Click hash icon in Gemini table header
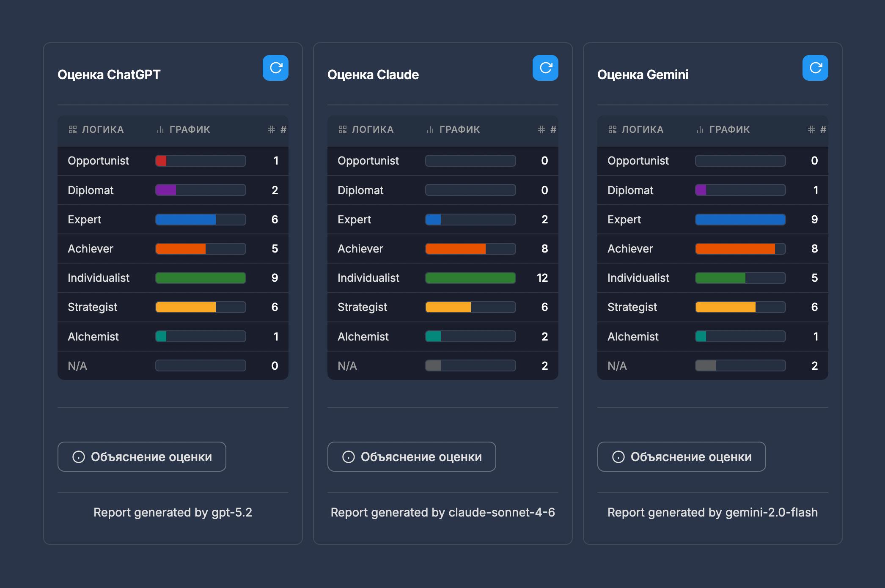This screenshot has width=885, height=588. point(811,129)
